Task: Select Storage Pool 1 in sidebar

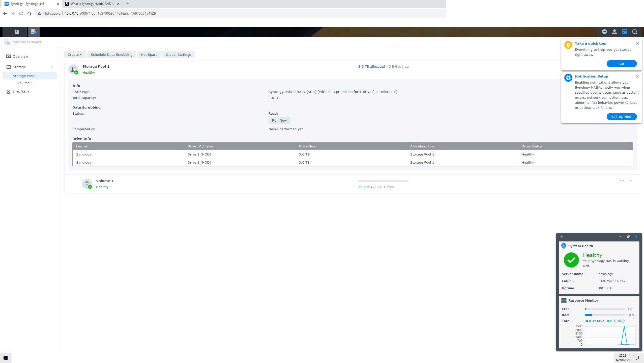Action: [x=30, y=76]
